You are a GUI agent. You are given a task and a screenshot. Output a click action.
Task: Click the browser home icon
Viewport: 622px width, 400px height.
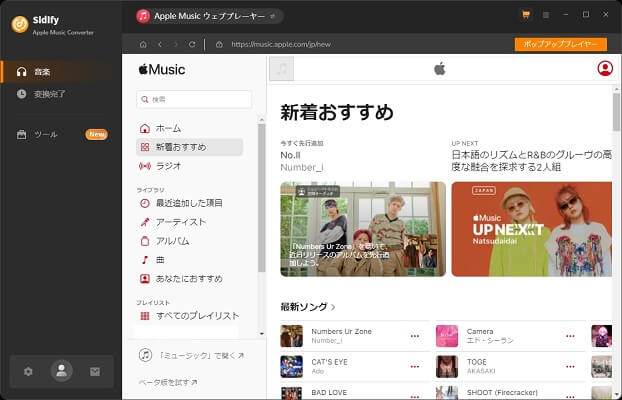tap(143, 44)
